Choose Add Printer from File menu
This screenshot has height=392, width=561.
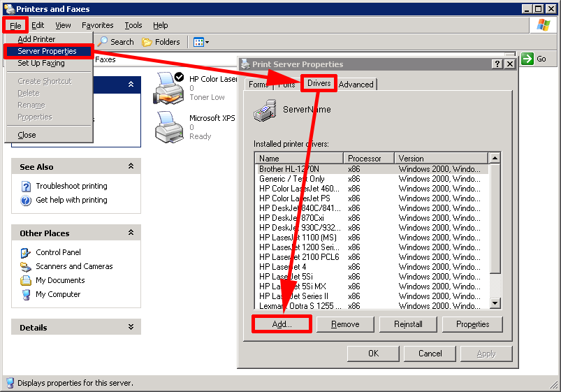[x=49, y=39]
